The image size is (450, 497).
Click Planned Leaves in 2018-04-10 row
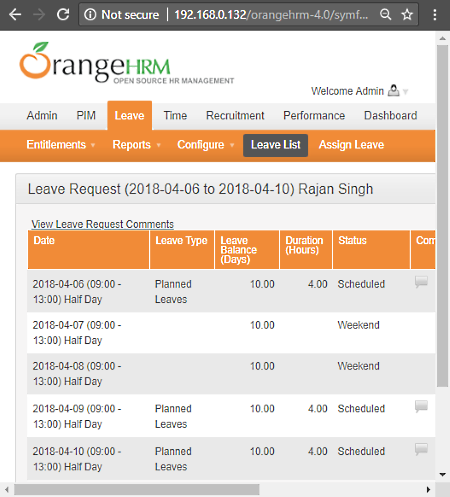click(173, 459)
